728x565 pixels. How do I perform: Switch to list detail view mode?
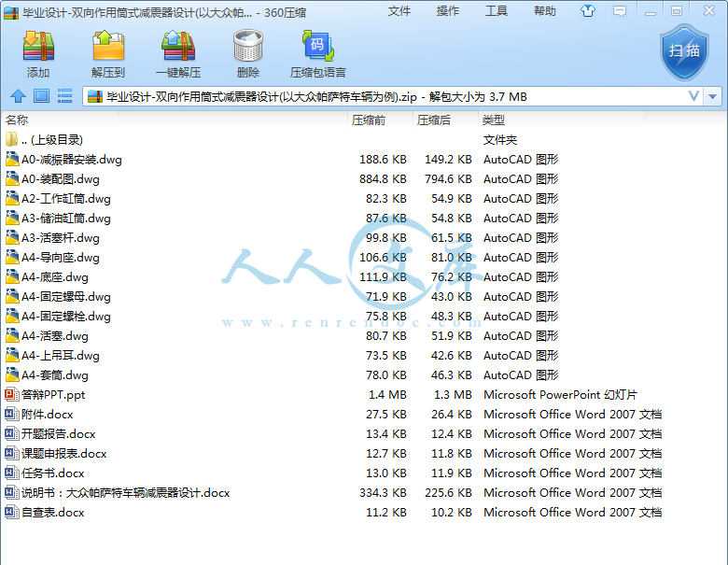pos(64,96)
